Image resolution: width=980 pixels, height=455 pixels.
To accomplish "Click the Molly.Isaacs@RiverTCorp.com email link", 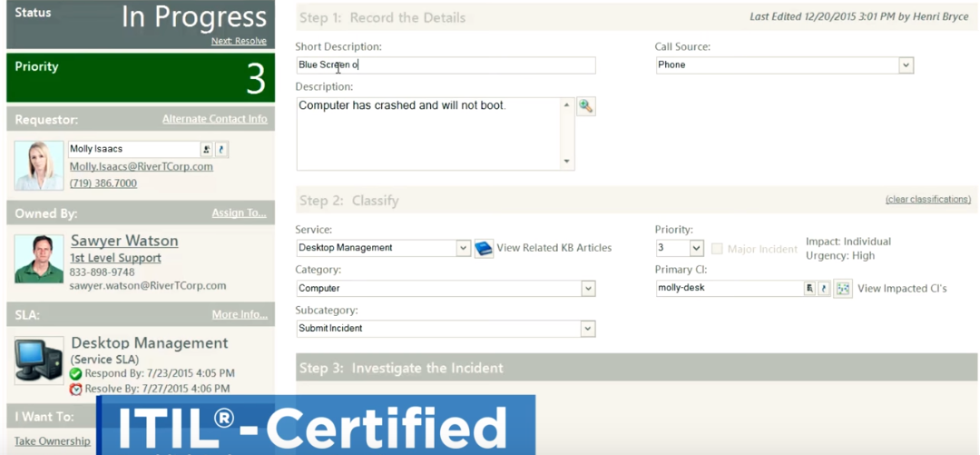I will (142, 166).
